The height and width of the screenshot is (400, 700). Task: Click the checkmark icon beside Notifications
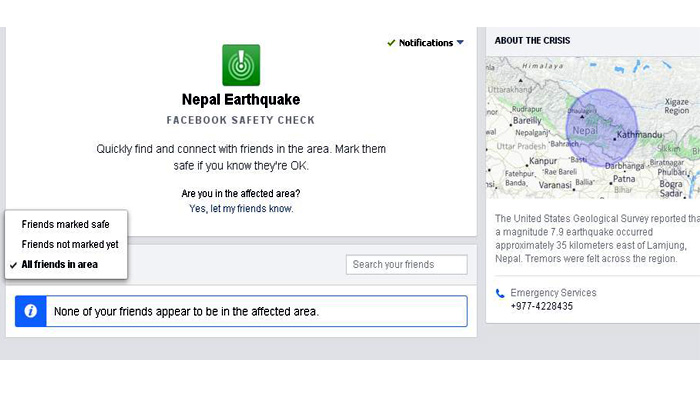(391, 43)
